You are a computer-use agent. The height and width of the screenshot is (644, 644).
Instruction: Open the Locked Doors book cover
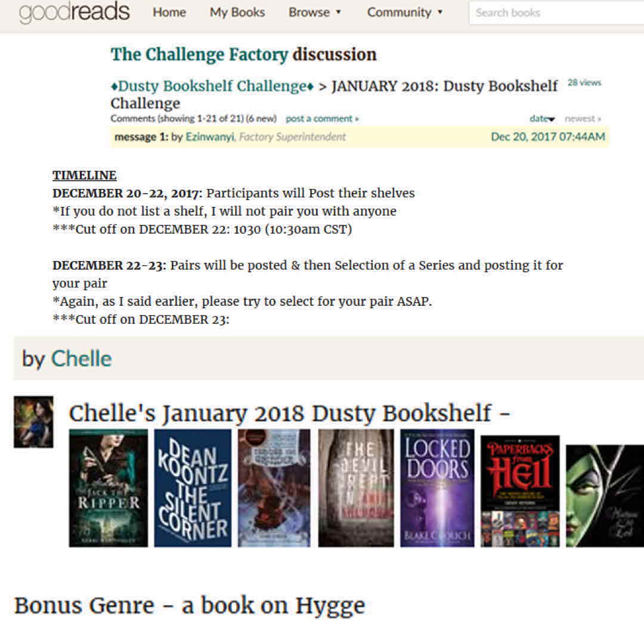(437, 488)
